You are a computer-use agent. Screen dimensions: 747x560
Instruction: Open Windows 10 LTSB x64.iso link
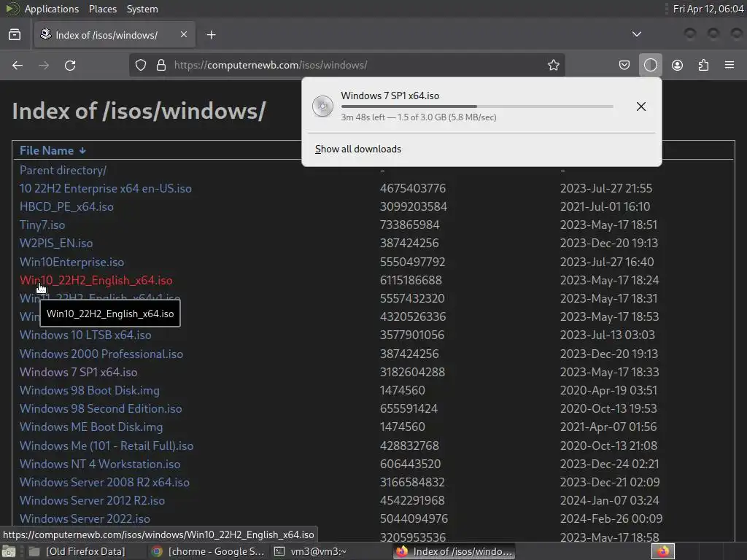pyautogui.click(x=85, y=335)
